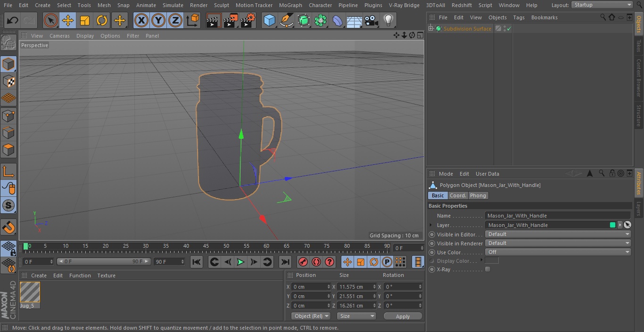Open the MoGraph menu
This screenshot has height=332, width=644.
coord(290,5)
